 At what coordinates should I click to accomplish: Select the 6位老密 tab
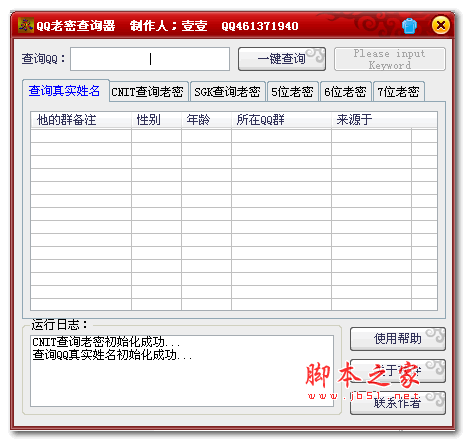(x=346, y=91)
